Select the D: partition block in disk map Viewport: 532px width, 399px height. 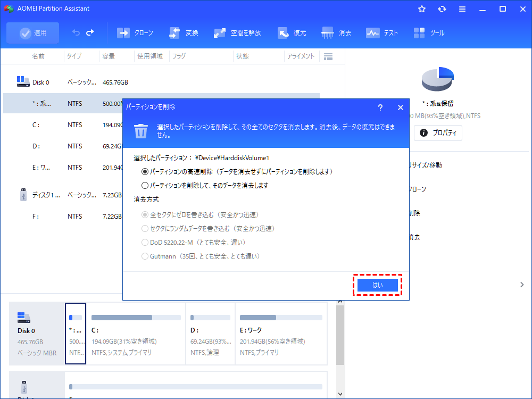click(210, 334)
